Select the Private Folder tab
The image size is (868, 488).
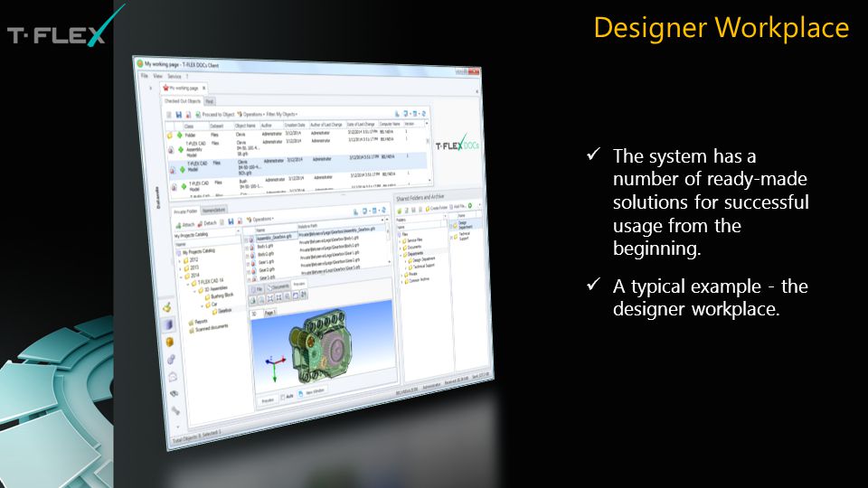[x=185, y=211]
